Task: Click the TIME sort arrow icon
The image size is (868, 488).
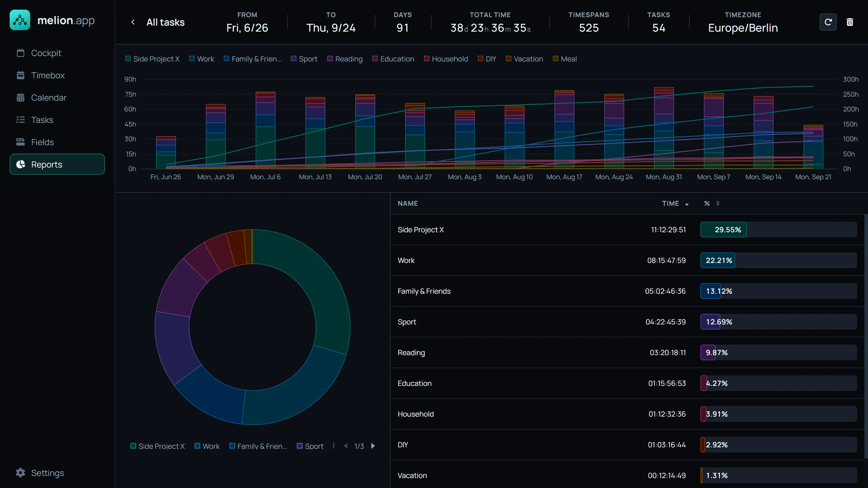Action: point(687,204)
